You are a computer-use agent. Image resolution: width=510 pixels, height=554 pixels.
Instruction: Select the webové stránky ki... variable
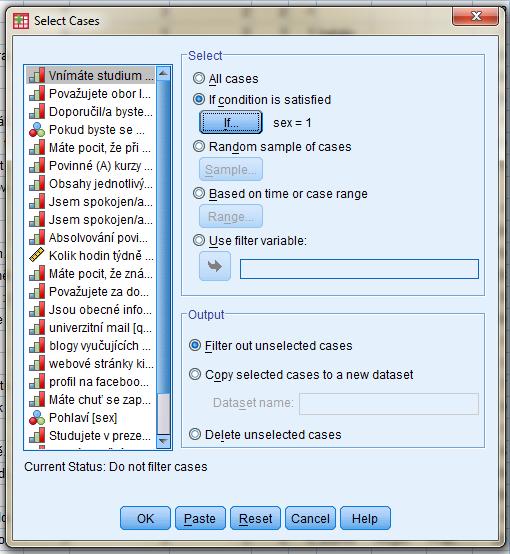point(91,364)
